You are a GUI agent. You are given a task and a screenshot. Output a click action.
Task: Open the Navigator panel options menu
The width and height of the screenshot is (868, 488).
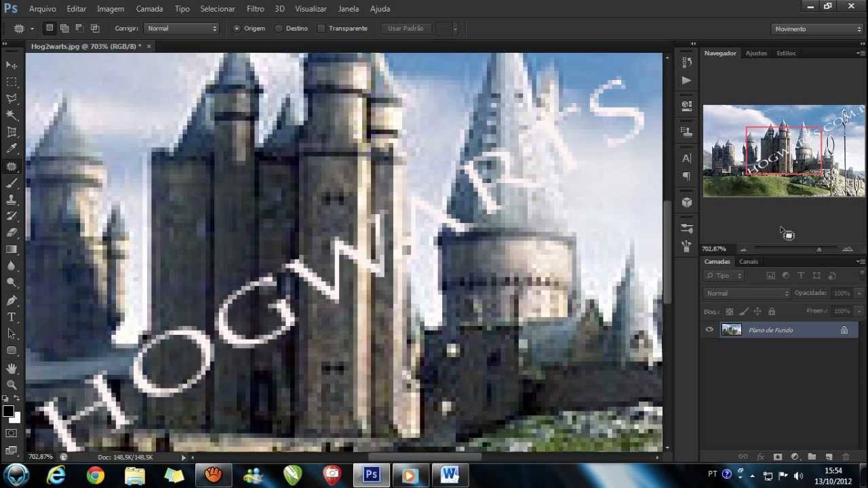[x=861, y=53]
